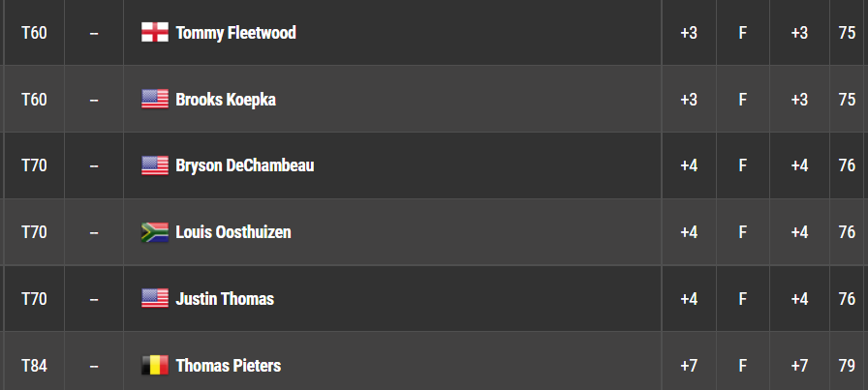Click the T60 position cell for Fleetwood
Viewport: 868px width, 390px height.
34,33
